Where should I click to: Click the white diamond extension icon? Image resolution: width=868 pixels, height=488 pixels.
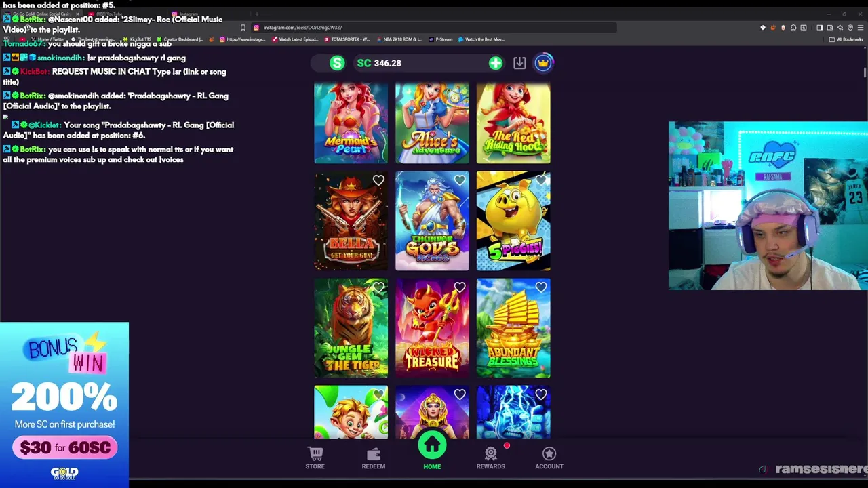click(763, 28)
